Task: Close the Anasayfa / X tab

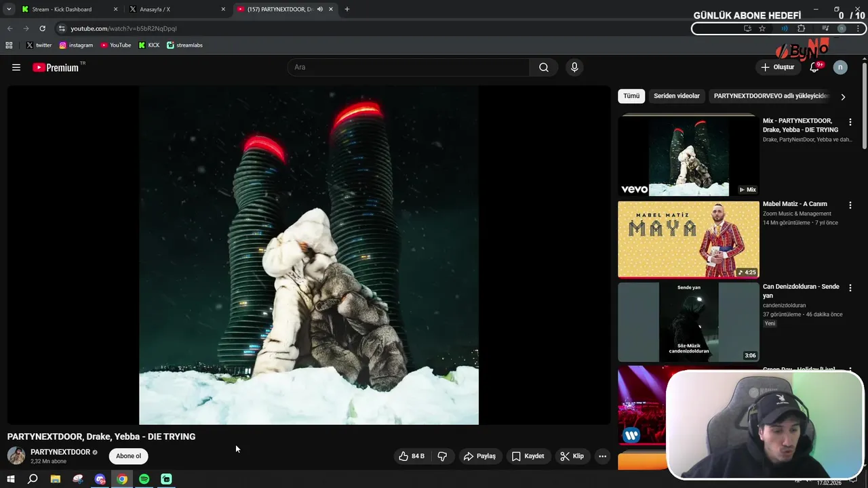Action: point(224,9)
